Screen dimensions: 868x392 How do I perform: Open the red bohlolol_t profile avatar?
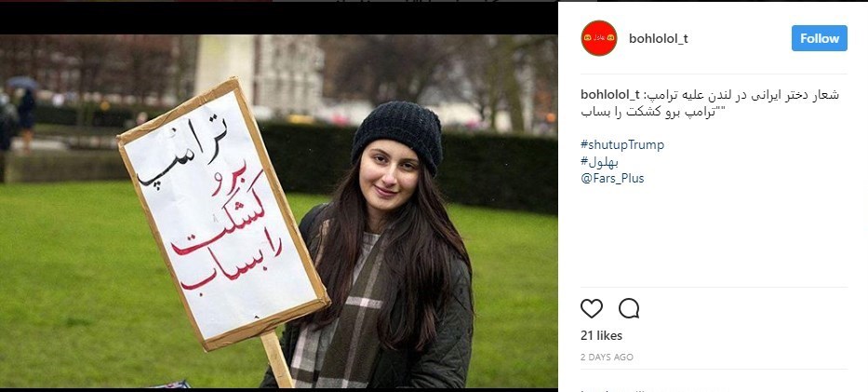(599, 38)
